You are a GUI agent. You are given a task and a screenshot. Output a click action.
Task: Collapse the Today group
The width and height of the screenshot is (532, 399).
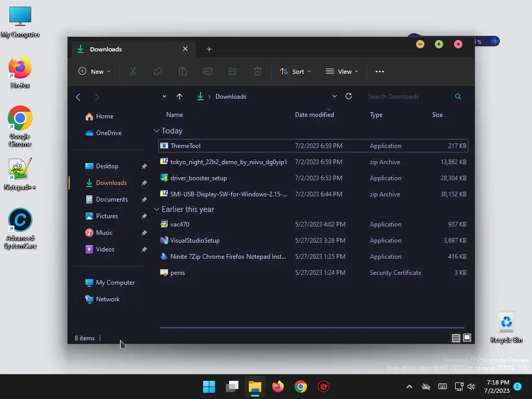156,131
